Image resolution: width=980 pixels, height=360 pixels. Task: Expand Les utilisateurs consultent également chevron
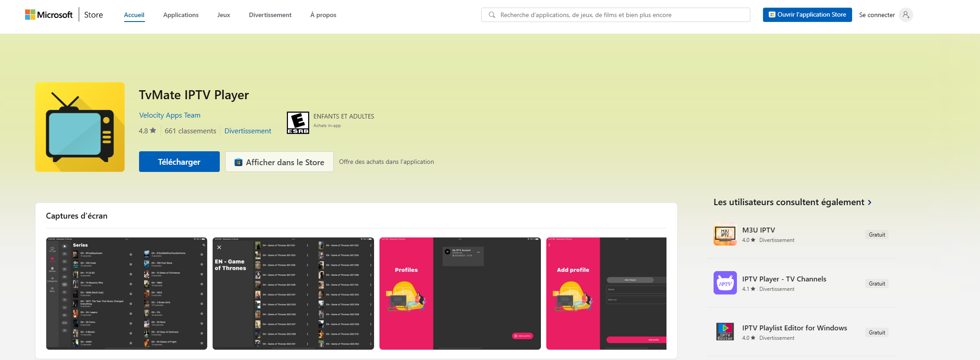pos(870,202)
